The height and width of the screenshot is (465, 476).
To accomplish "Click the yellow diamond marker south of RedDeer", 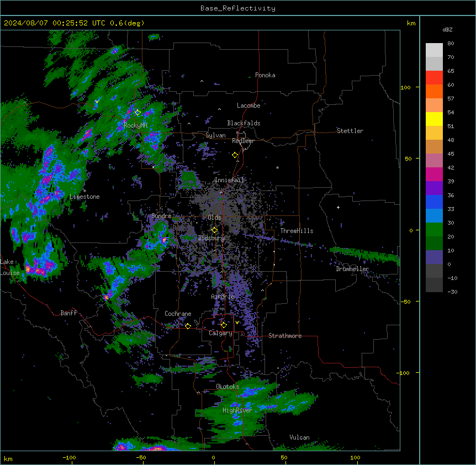I will click(x=235, y=155).
